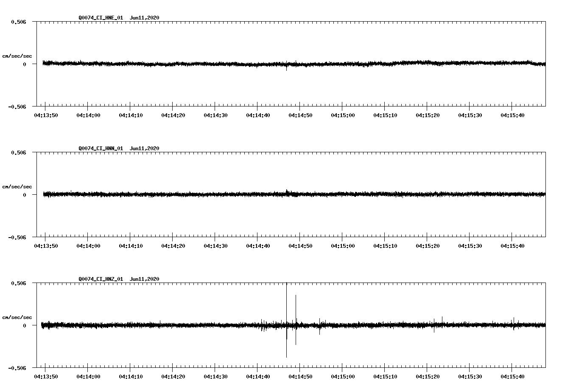Image resolution: width=576 pixels, height=392 pixels.
Task: Click the 04:14:50 time label under HNE plot
Action: (x=300, y=115)
